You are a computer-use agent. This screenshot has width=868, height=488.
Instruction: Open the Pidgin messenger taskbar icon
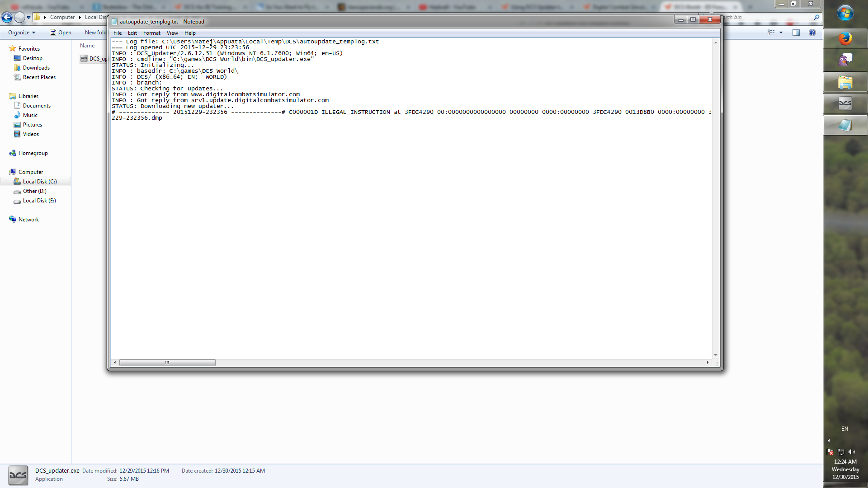click(x=845, y=60)
